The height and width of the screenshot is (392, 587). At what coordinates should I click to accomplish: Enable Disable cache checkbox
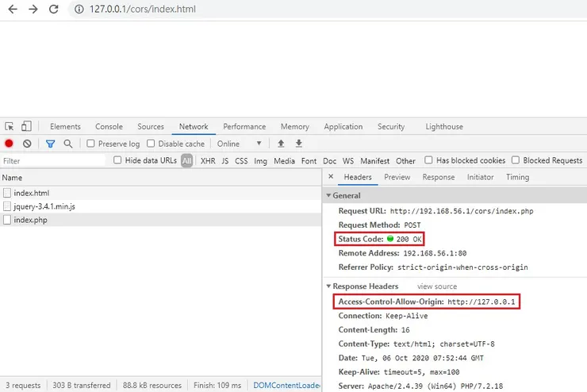[151, 144]
